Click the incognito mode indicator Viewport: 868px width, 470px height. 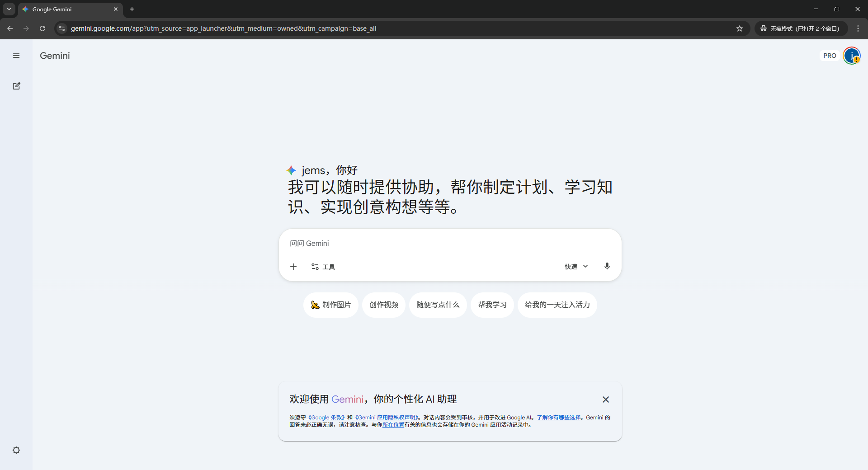[x=800, y=28]
